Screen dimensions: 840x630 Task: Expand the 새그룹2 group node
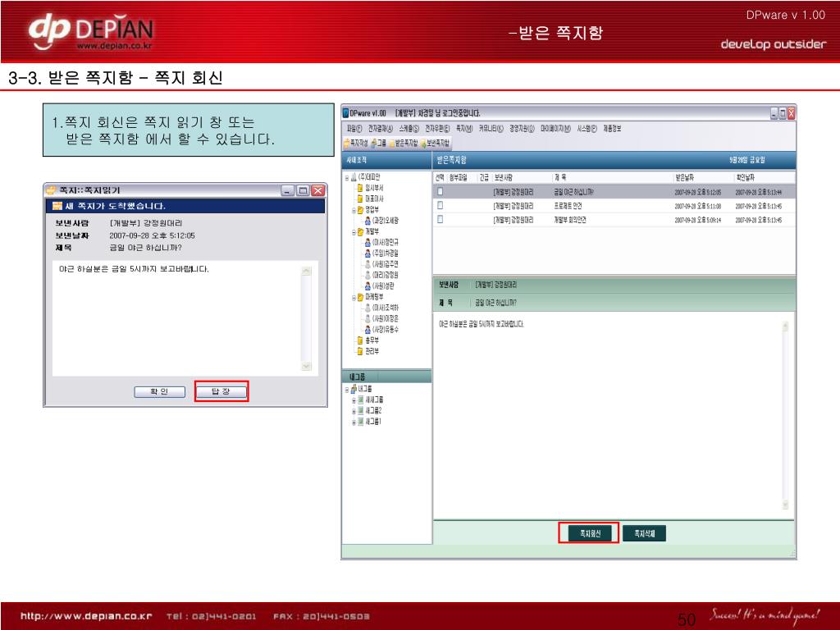point(354,412)
